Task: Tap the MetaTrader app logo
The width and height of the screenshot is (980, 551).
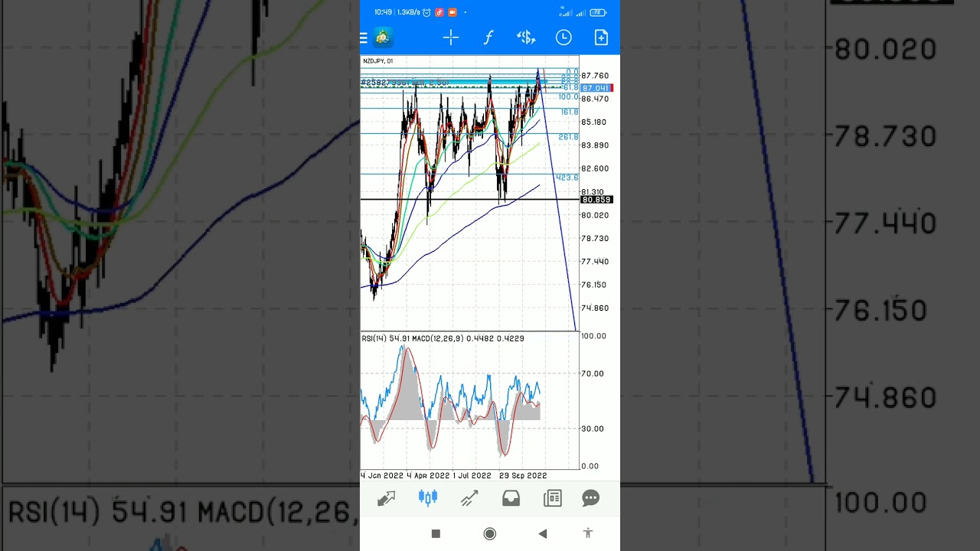Action: click(x=383, y=37)
